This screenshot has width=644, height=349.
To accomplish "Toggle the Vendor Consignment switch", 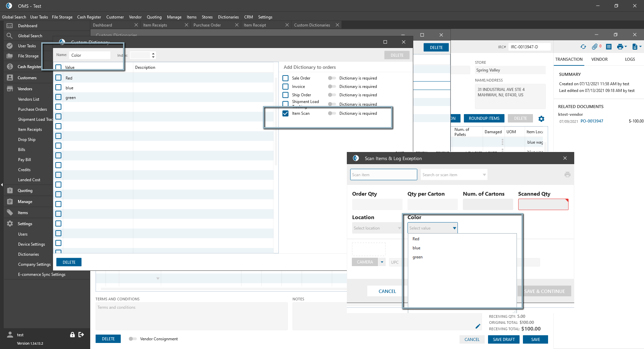I will click(132, 339).
